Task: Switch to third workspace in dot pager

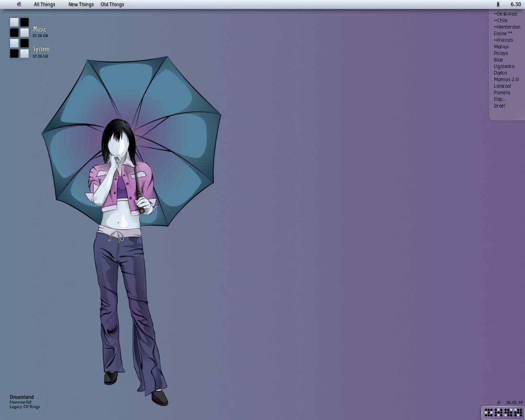Action: 509,412
